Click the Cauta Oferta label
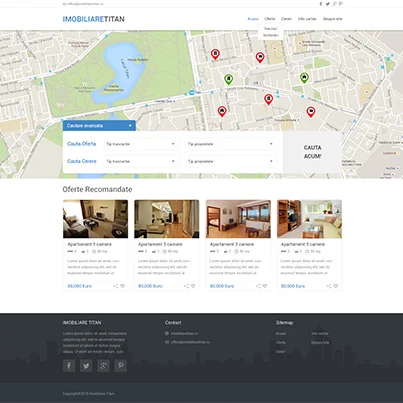 [x=82, y=144]
